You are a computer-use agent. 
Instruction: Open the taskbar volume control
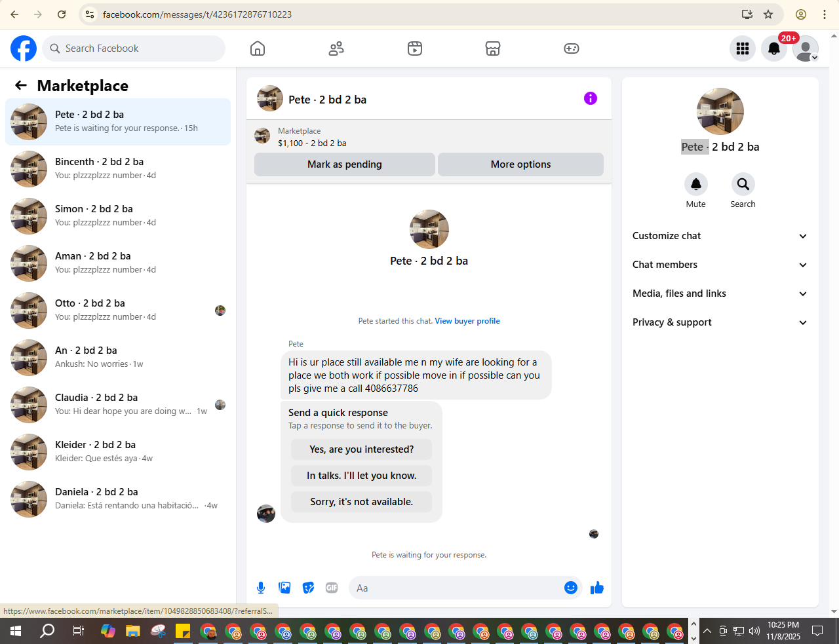(x=754, y=631)
